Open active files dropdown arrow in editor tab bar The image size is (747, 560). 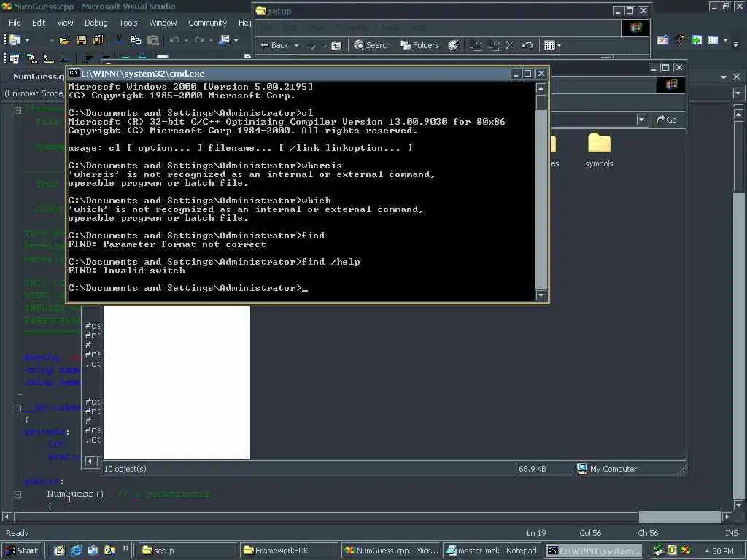click(x=724, y=77)
